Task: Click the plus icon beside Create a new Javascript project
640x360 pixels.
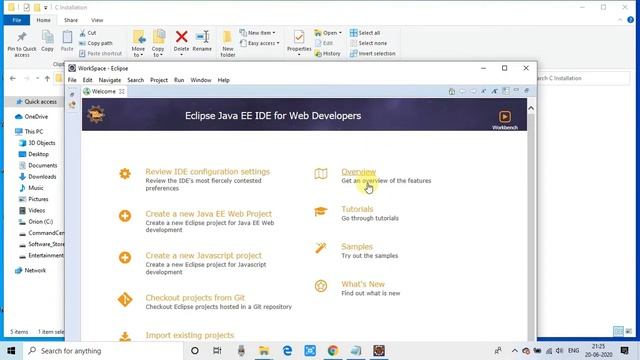Action: 125,258
